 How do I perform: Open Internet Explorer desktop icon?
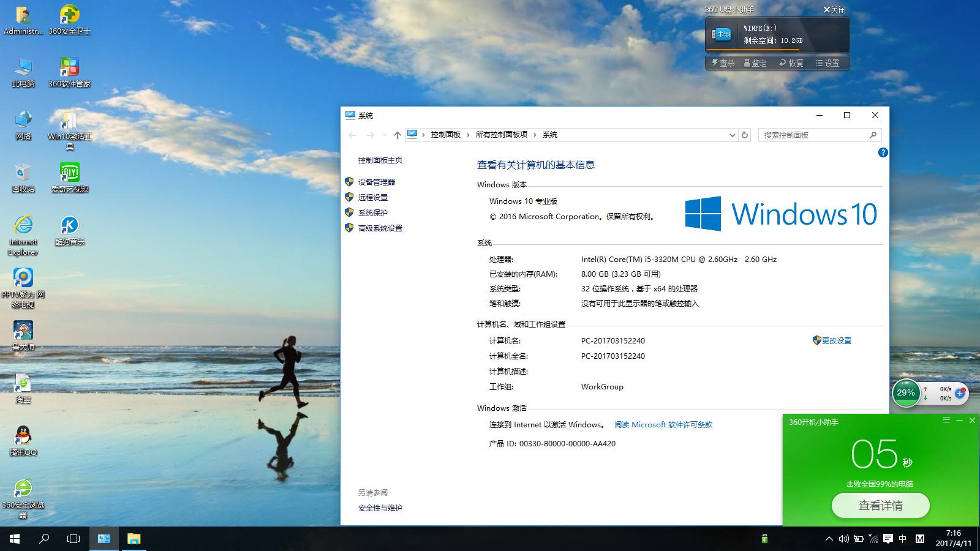pos(23,235)
